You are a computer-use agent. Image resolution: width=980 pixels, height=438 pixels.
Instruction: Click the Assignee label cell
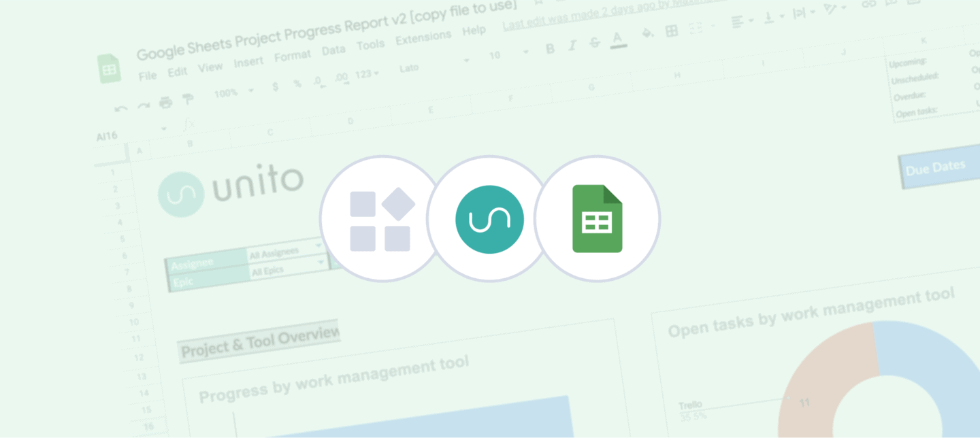pyautogui.click(x=208, y=261)
